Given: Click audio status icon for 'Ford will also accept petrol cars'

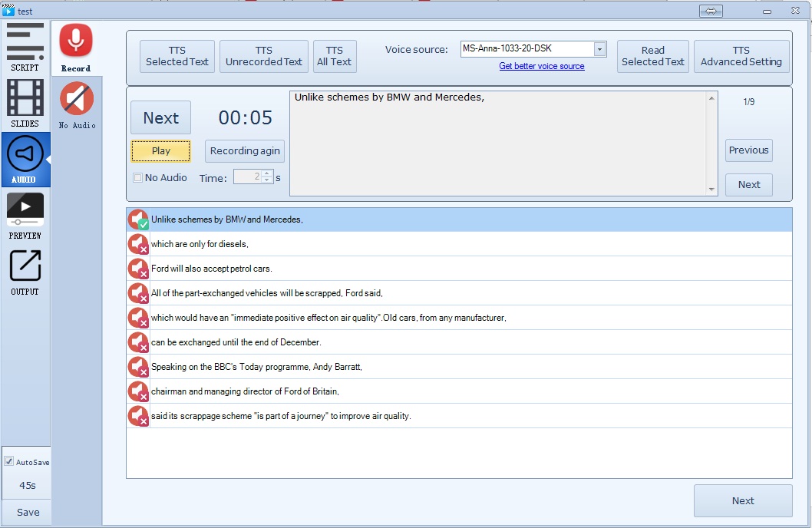Looking at the screenshot, I should 138,269.
